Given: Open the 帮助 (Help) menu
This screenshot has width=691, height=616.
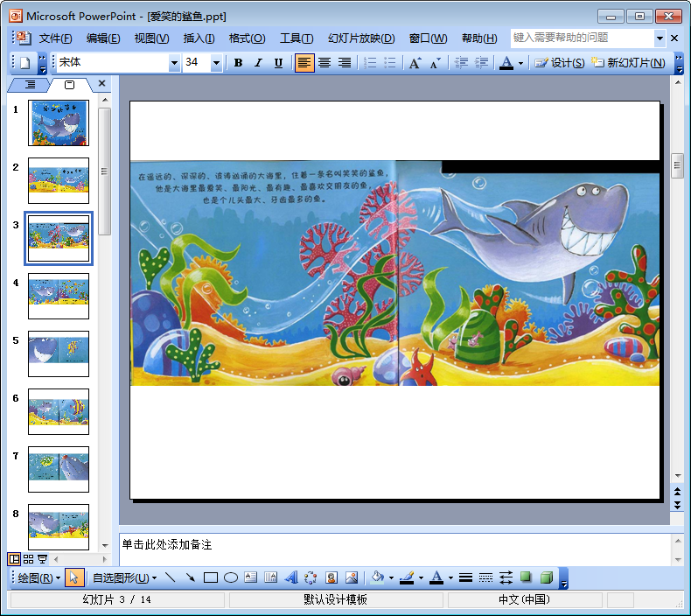Looking at the screenshot, I should coord(479,38).
